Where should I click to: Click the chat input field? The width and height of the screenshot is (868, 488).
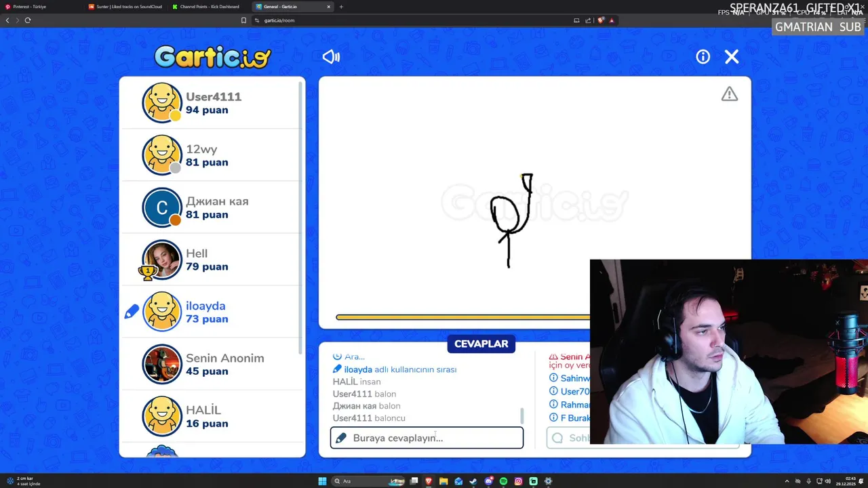coord(642,438)
